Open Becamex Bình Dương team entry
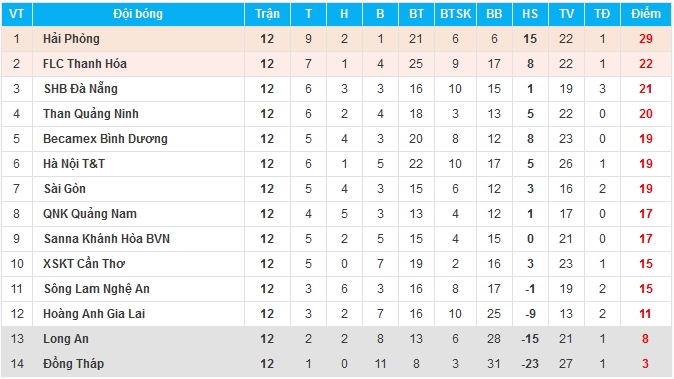674x379 pixels. point(105,139)
